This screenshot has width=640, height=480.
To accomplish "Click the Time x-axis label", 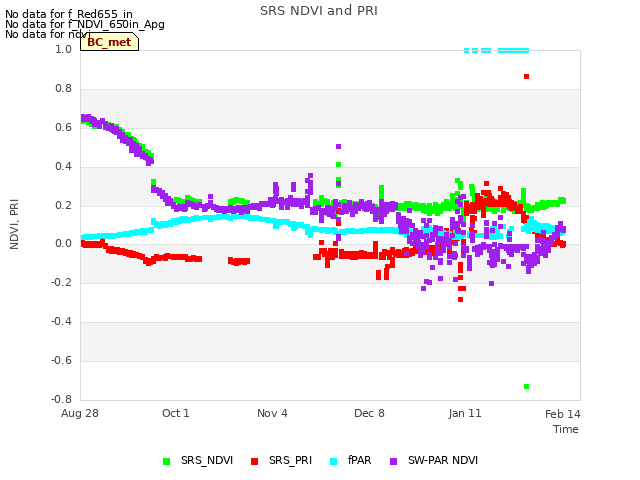I will (566, 429).
